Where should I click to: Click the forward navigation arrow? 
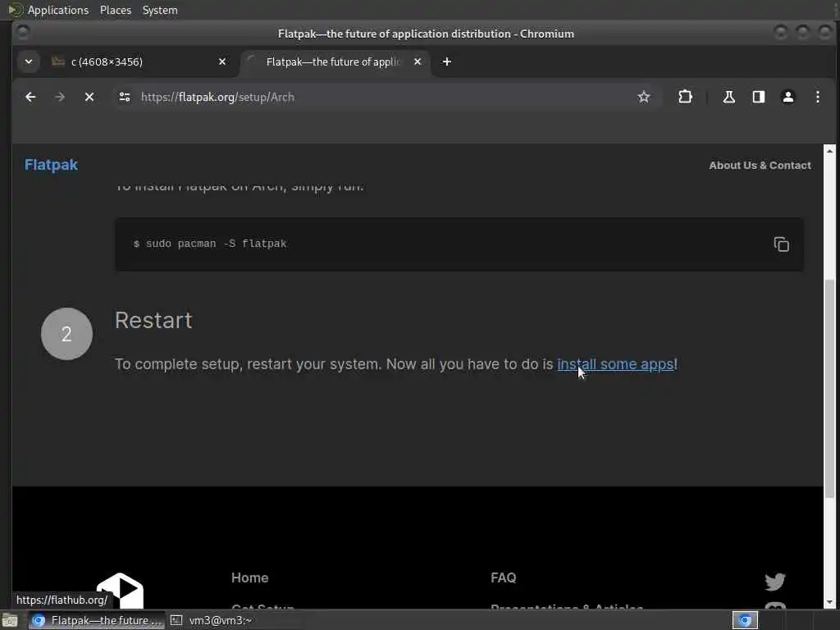[x=60, y=97]
